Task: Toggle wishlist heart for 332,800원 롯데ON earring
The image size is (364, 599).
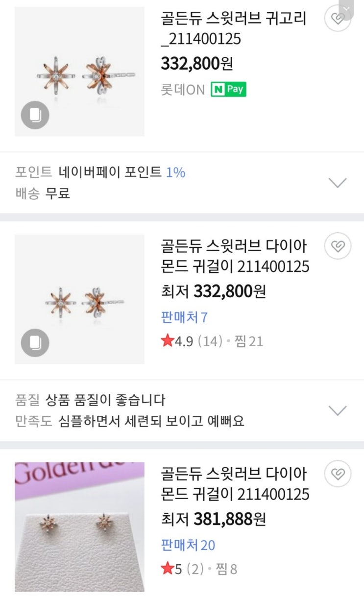Action: (337, 19)
